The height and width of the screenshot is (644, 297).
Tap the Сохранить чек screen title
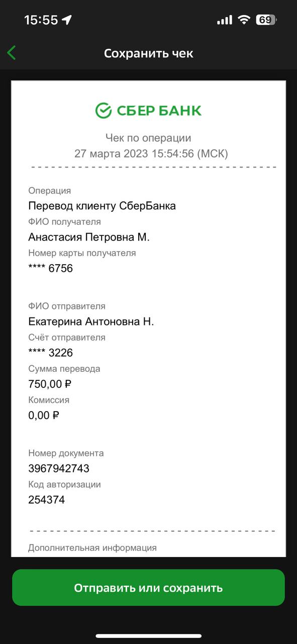click(149, 53)
